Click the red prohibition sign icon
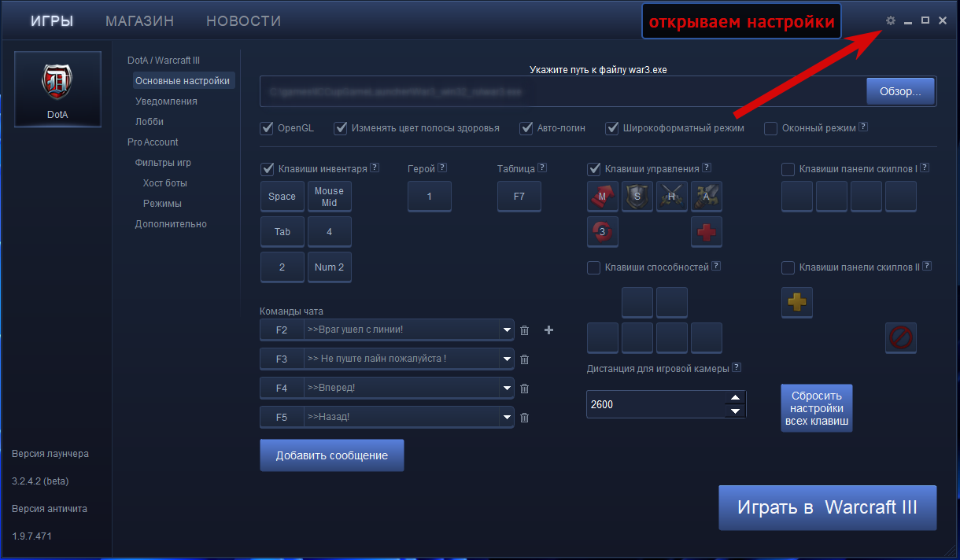Viewport: 960px width, 560px height. tap(901, 337)
